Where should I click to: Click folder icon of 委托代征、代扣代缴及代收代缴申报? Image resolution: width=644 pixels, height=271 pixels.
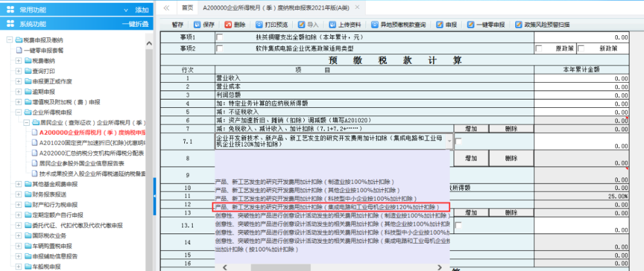coord(27,225)
